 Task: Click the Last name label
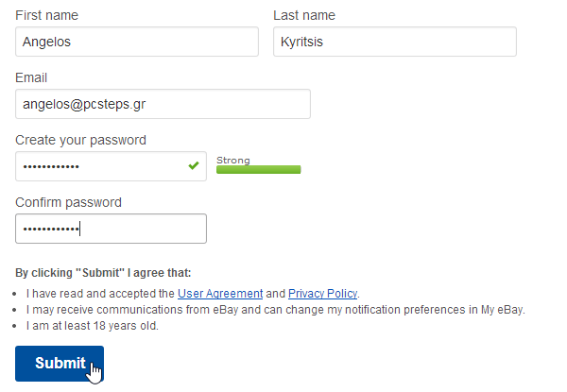click(x=304, y=15)
